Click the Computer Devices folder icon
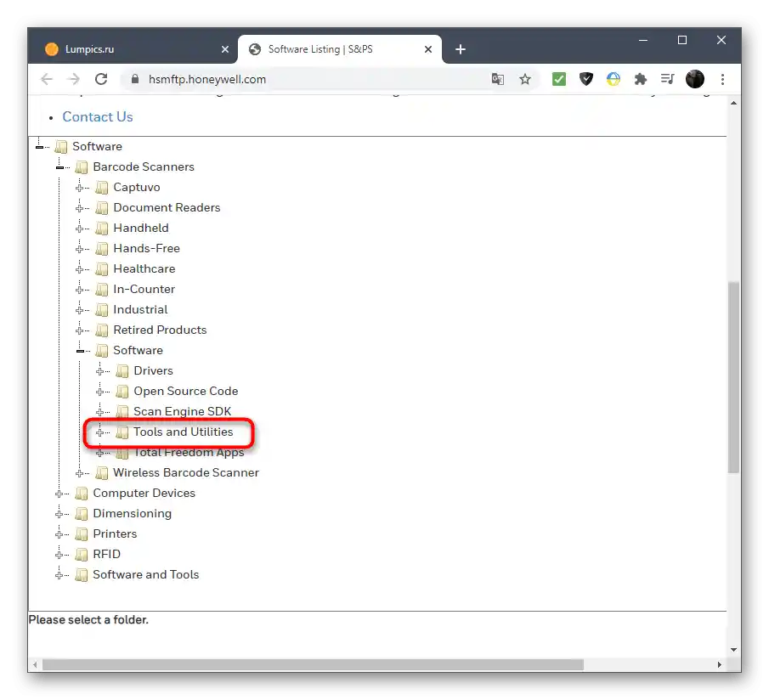 82,493
